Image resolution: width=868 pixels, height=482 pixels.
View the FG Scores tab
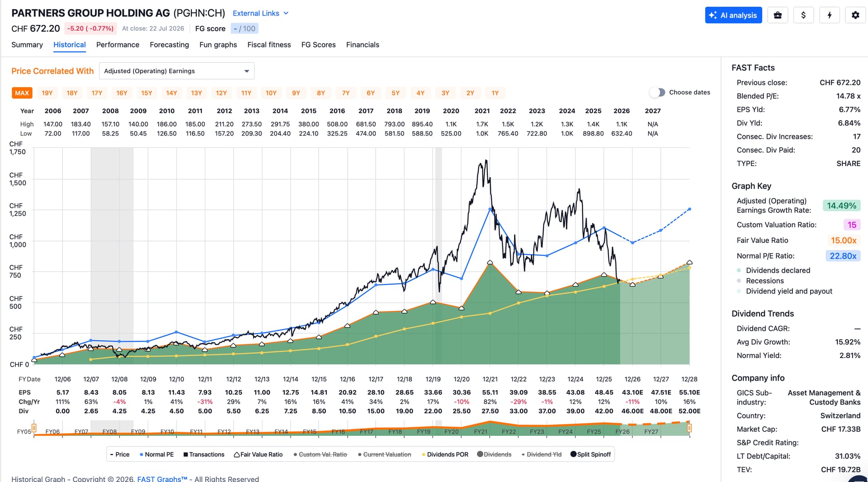(x=318, y=45)
